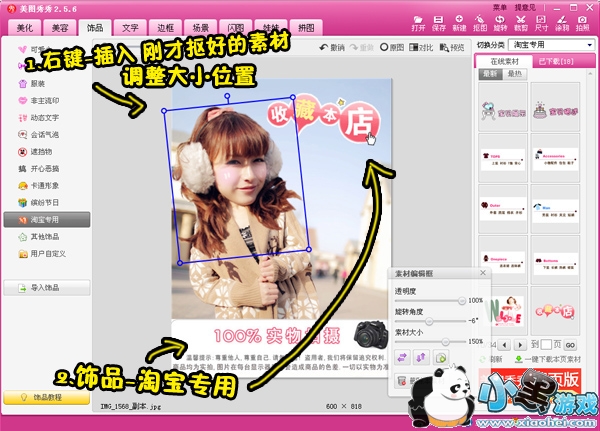Screen dimensions: 600x431
Task: Click the 打开 (Open) folder icon
Action: [418, 20]
